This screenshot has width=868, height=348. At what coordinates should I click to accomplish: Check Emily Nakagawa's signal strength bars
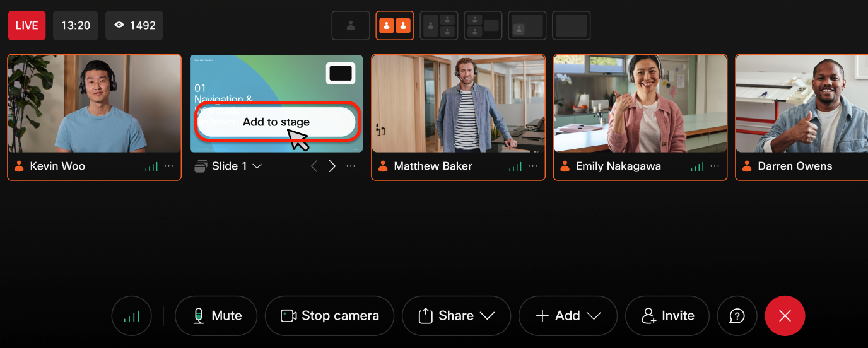coord(697,166)
